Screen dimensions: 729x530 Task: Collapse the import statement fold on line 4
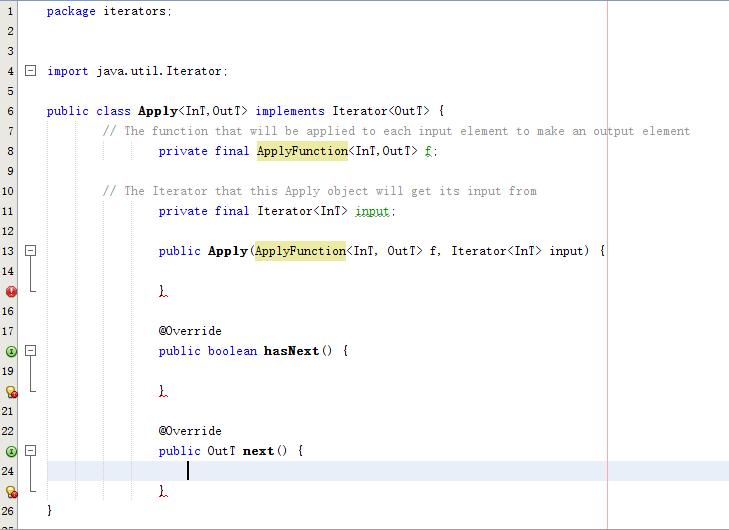pyautogui.click(x=30, y=71)
